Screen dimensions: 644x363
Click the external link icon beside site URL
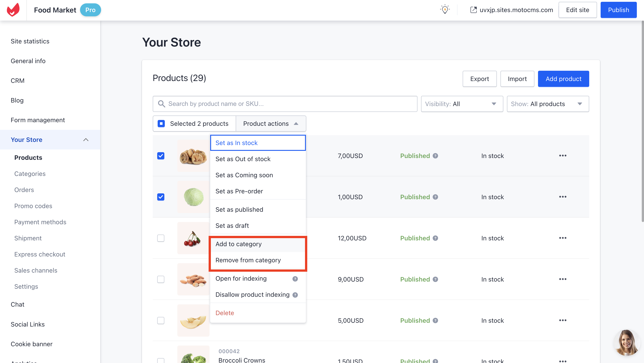473,10
